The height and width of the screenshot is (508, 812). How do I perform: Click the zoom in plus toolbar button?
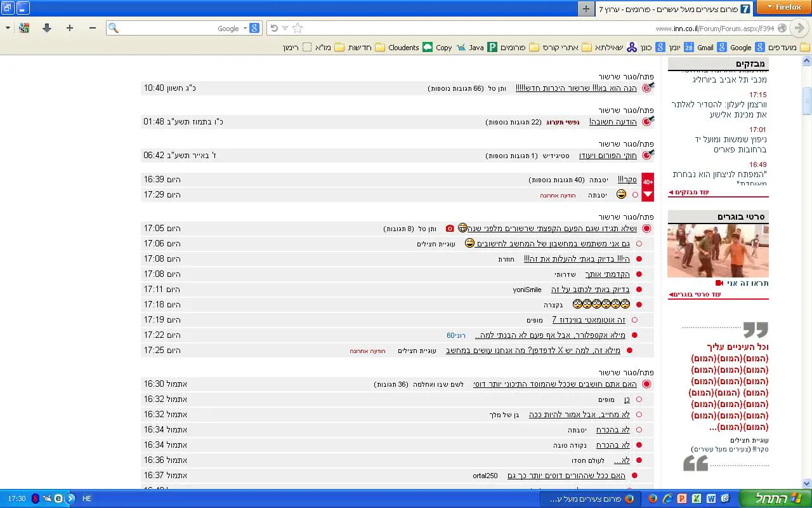click(70, 28)
